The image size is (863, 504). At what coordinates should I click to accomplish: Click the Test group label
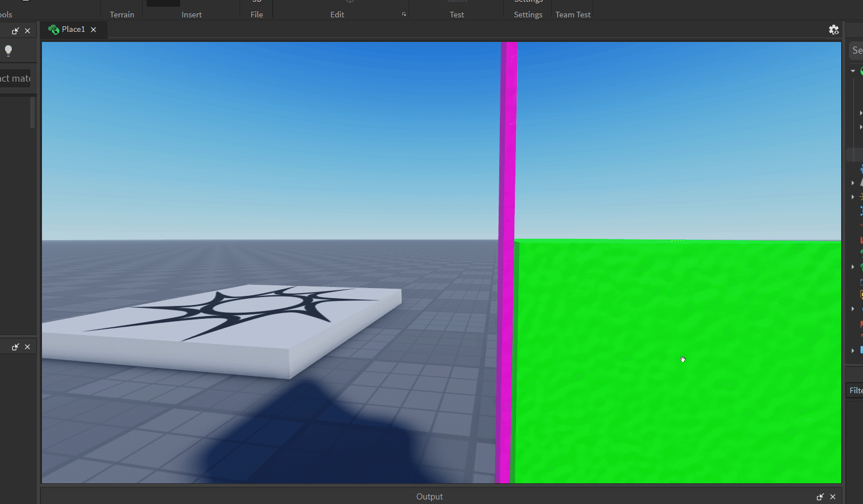(457, 15)
